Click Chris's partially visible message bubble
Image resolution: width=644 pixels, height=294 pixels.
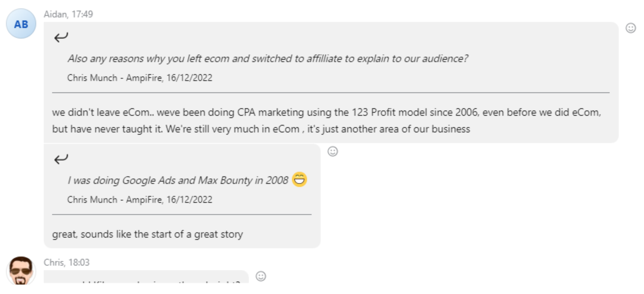146,278
